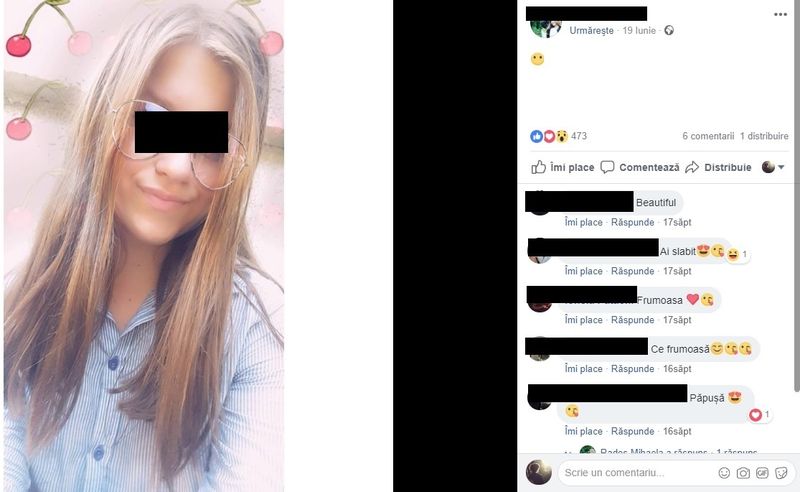The height and width of the screenshot is (492, 800).
Task: Click the comments panel vertical scrollbar
Action: tap(797, 196)
